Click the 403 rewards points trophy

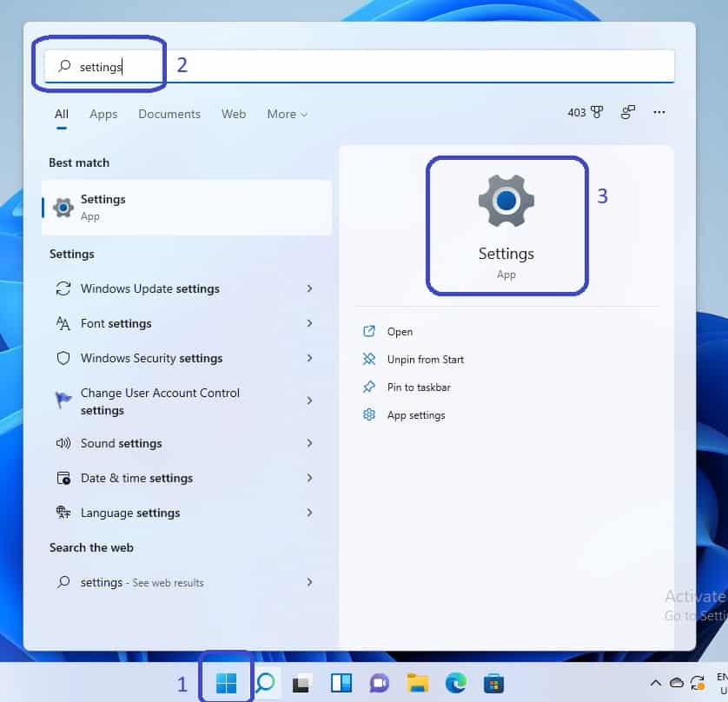click(585, 112)
